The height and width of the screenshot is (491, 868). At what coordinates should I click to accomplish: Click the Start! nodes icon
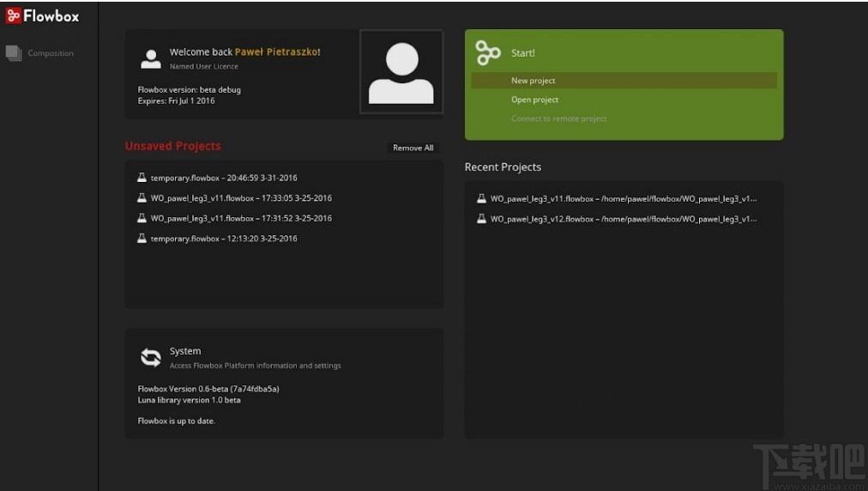[488, 53]
